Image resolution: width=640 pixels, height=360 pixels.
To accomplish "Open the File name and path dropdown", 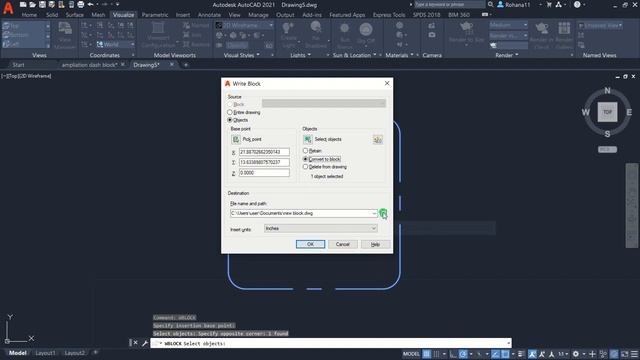I will point(374,213).
